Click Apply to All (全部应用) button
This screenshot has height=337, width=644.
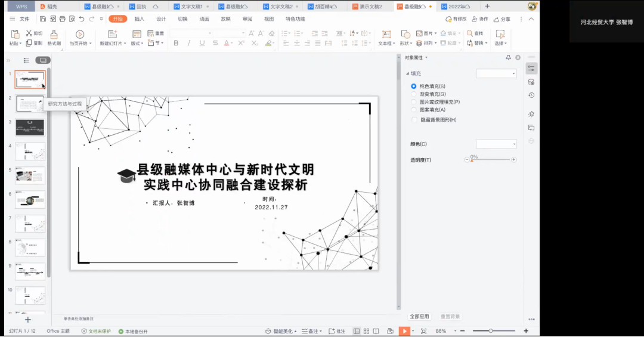419,316
